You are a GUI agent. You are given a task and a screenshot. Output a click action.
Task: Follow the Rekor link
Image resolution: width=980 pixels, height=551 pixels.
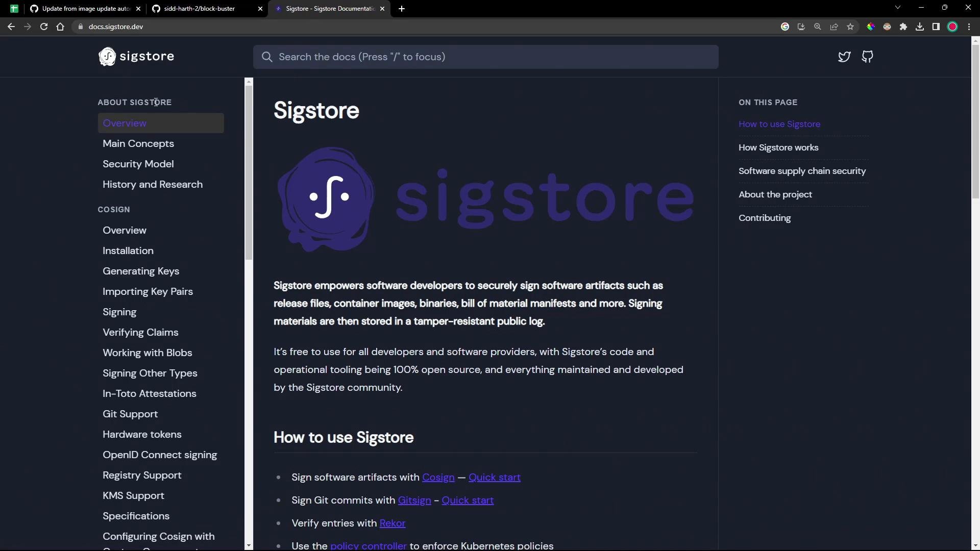coord(393,523)
